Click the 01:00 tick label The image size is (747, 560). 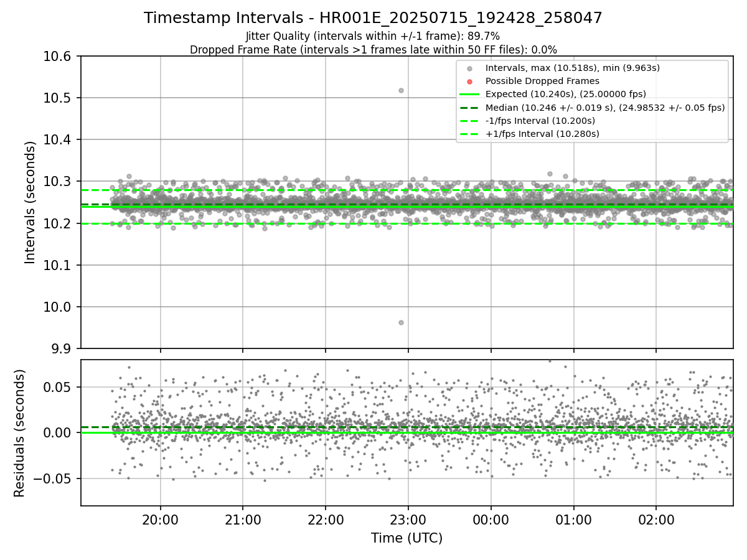point(573,520)
